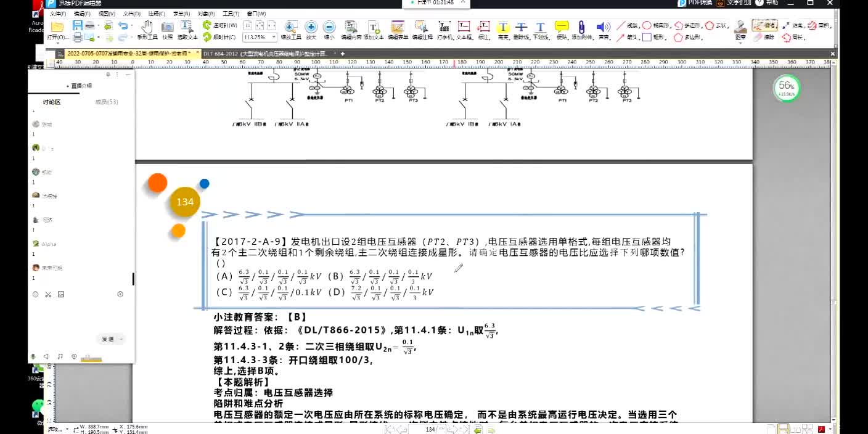The image size is (868, 434).
Task: Toggle microphone in chat panel
Action: coord(33,356)
